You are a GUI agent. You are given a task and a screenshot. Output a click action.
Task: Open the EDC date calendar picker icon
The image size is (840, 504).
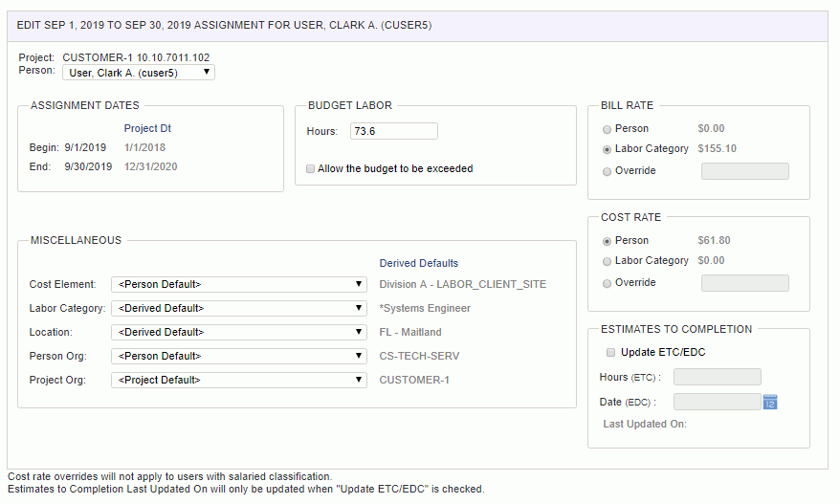click(x=770, y=402)
